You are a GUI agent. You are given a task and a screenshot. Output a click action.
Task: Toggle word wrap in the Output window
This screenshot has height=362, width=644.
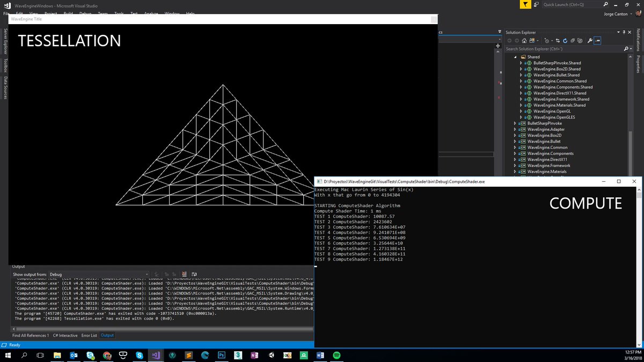[x=194, y=275]
